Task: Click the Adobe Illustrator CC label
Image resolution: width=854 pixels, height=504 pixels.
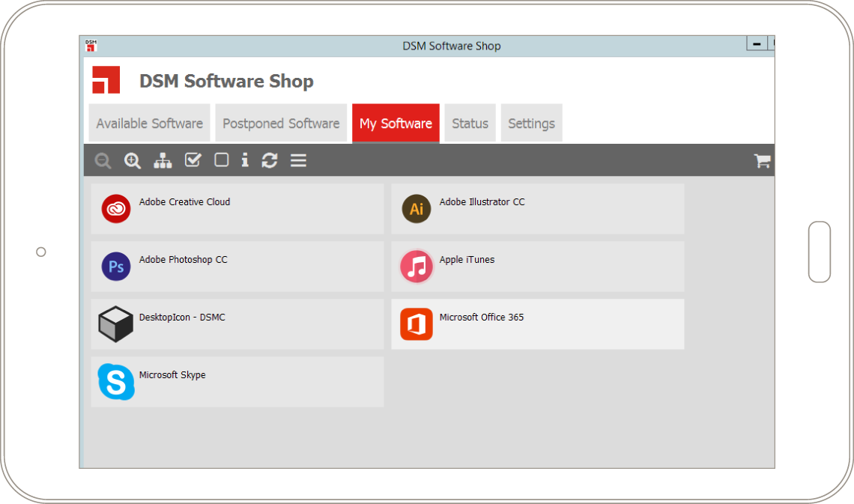Action: pos(482,202)
